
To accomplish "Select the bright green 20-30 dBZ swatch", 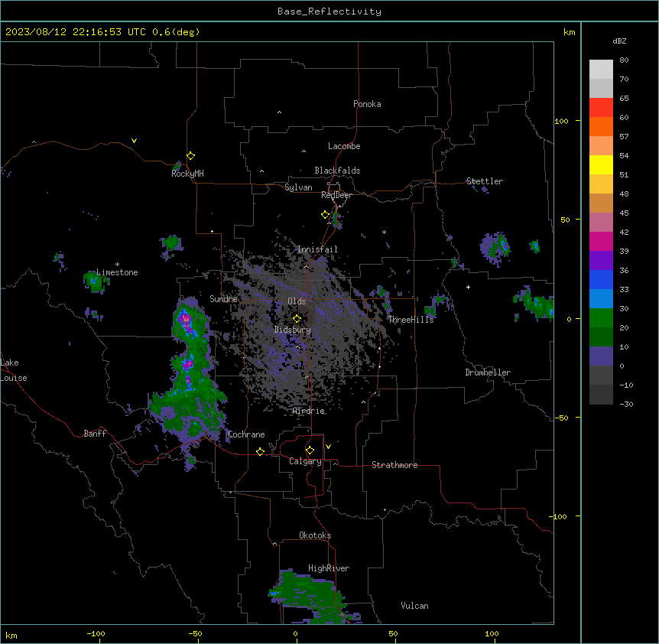I will 601,318.
